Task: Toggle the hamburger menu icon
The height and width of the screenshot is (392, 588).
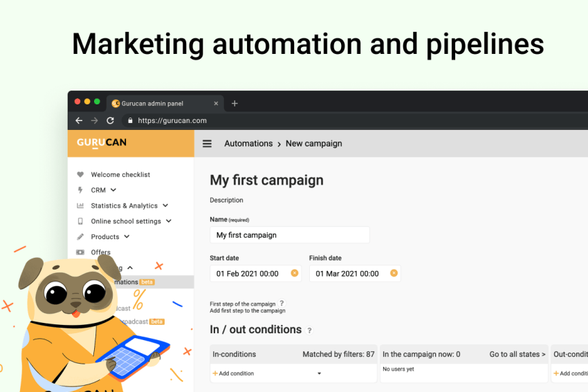Action: tap(207, 144)
